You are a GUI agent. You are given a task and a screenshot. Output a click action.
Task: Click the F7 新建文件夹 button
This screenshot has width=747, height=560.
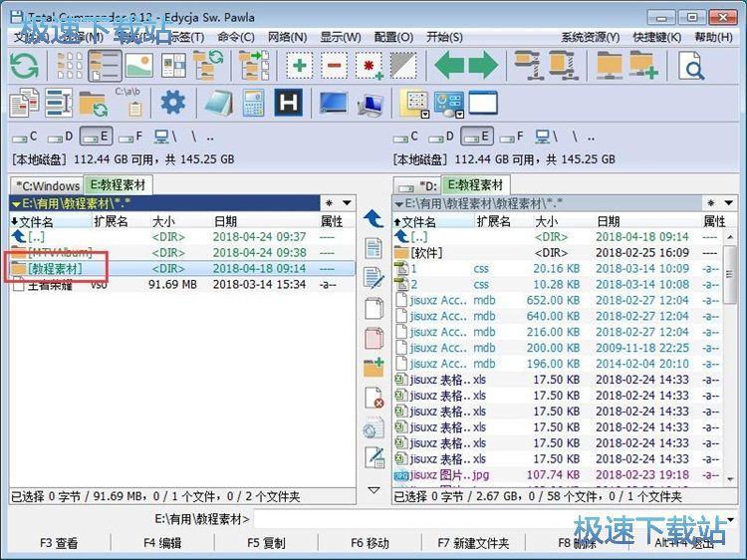(x=473, y=543)
